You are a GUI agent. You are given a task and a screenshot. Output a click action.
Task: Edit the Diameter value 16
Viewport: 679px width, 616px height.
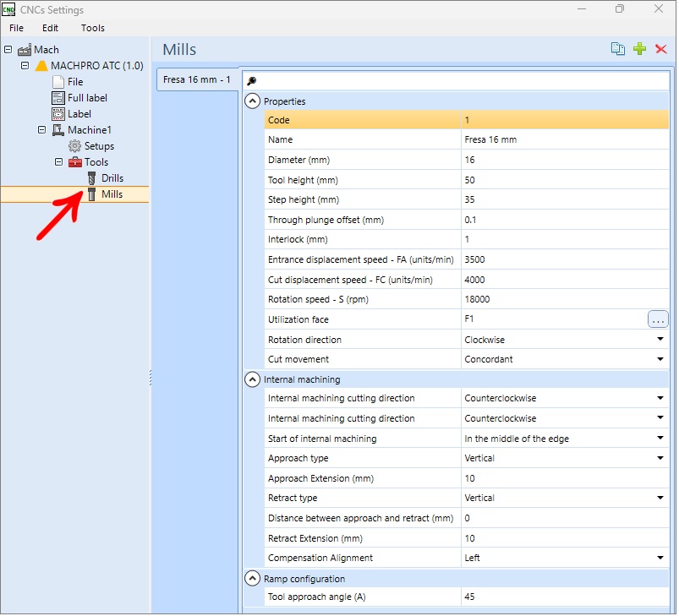pyautogui.click(x=565, y=160)
